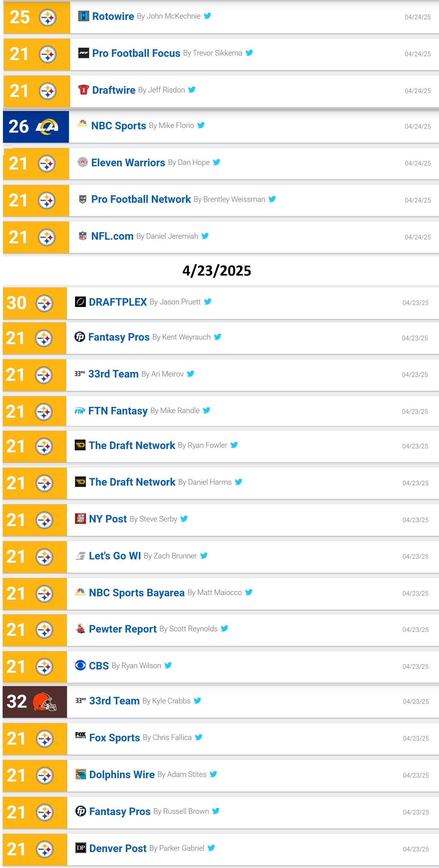Click Twitter icon next to Parker Gabriel
Image resolution: width=439 pixels, height=868 pixels.
pyautogui.click(x=211, y=848)
